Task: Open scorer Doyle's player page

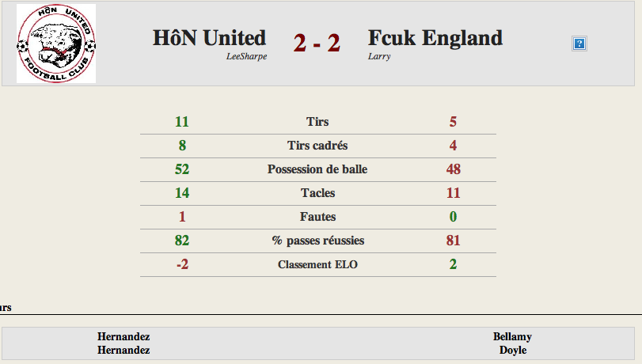Action: (x=513, y=350)
